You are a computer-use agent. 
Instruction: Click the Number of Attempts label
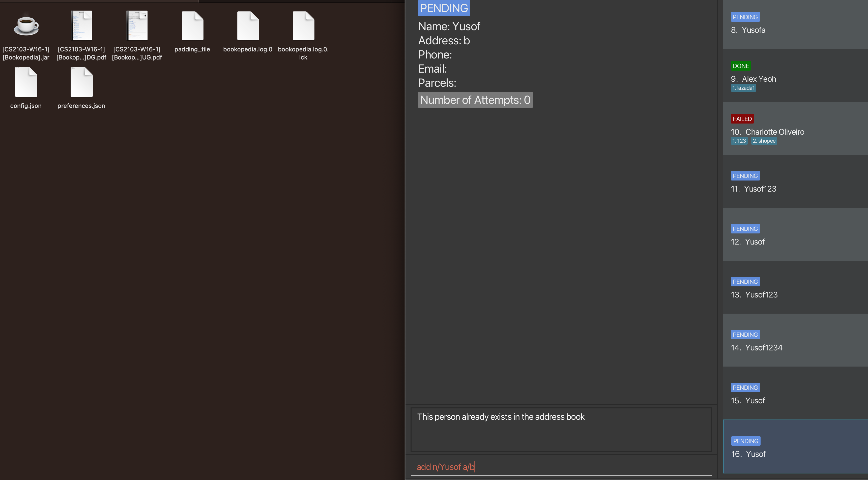coord(475,100)
